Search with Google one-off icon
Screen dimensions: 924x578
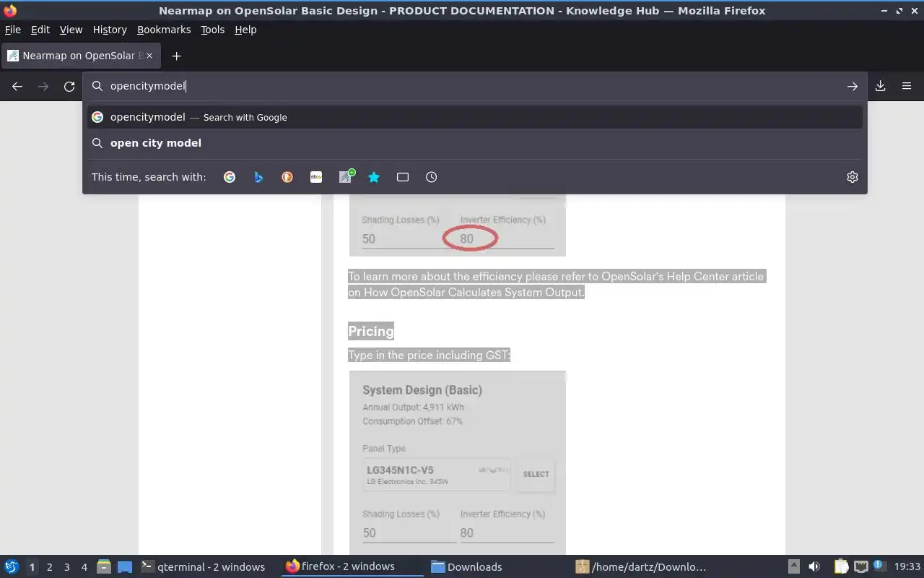[x=230, y=177]
